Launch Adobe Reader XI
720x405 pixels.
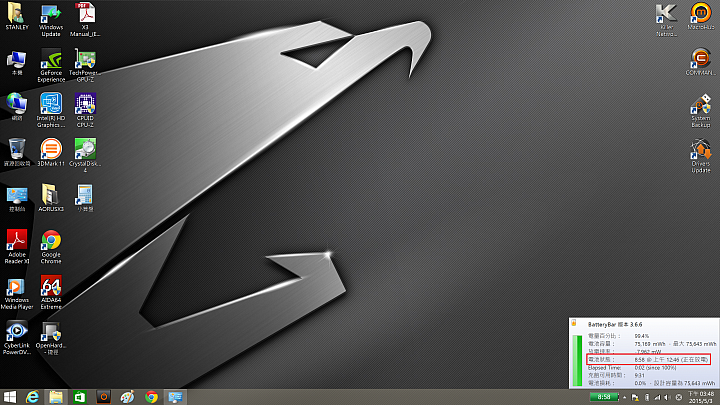17,247
